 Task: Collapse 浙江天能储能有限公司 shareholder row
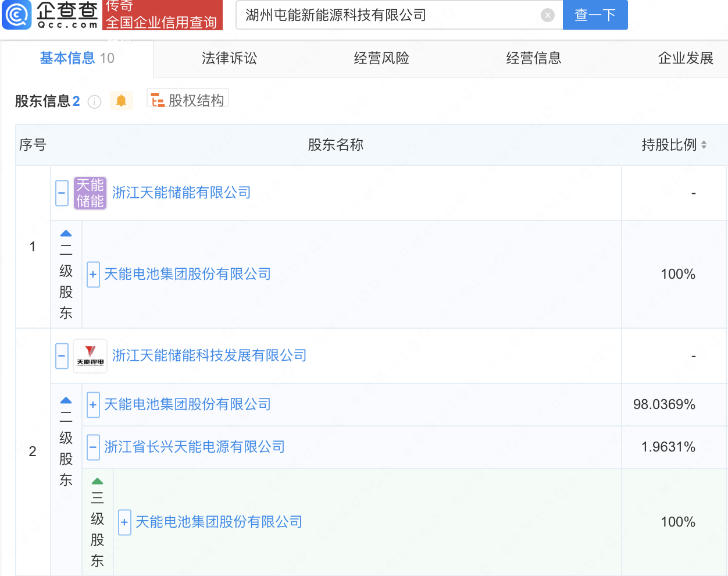(62, 193)
